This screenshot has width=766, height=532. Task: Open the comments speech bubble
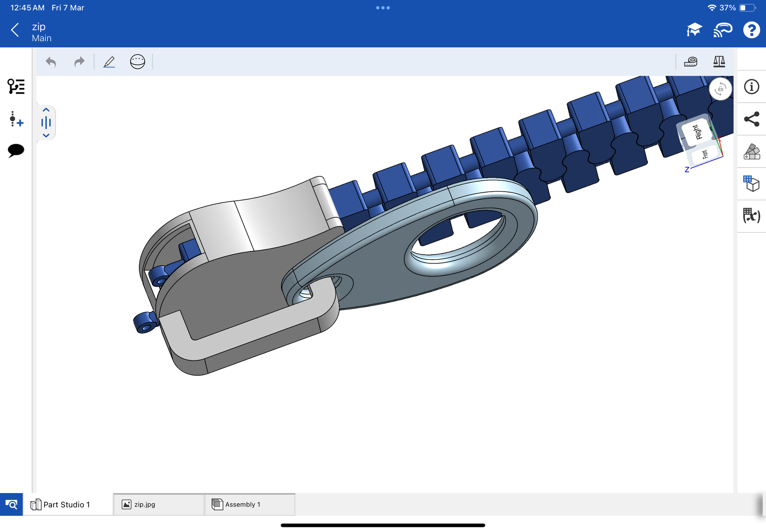16,150
